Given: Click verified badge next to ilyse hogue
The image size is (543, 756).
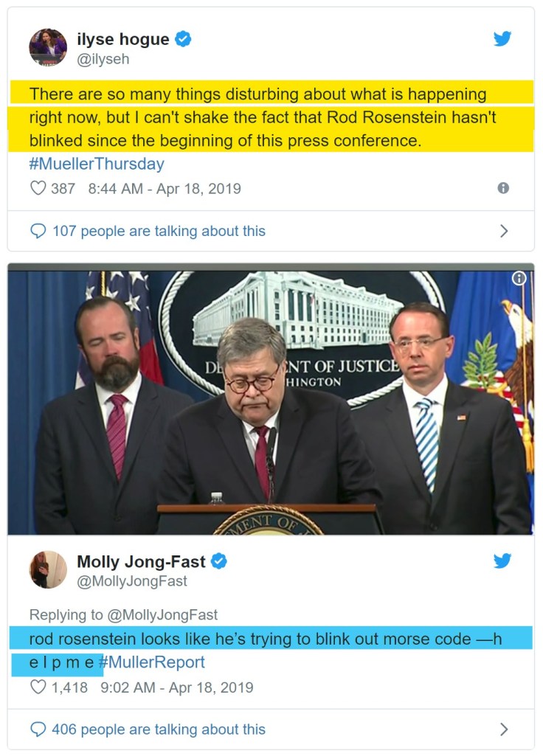Looking at the screenshot, I should click(x=183, y=39).
